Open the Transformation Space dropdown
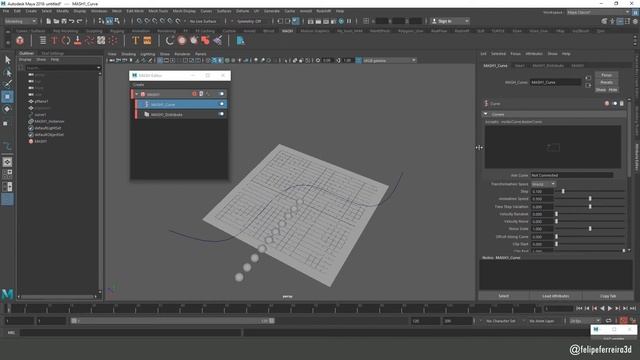The height and width of the screenshot is (360, 640). pos(543,184)
